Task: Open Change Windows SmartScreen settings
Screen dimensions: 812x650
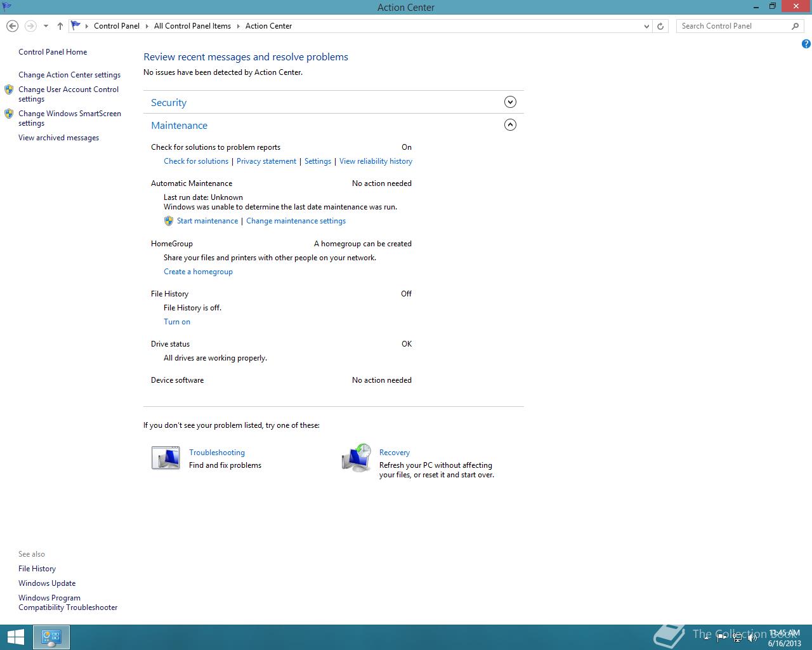Action: [x=70, y=118]
